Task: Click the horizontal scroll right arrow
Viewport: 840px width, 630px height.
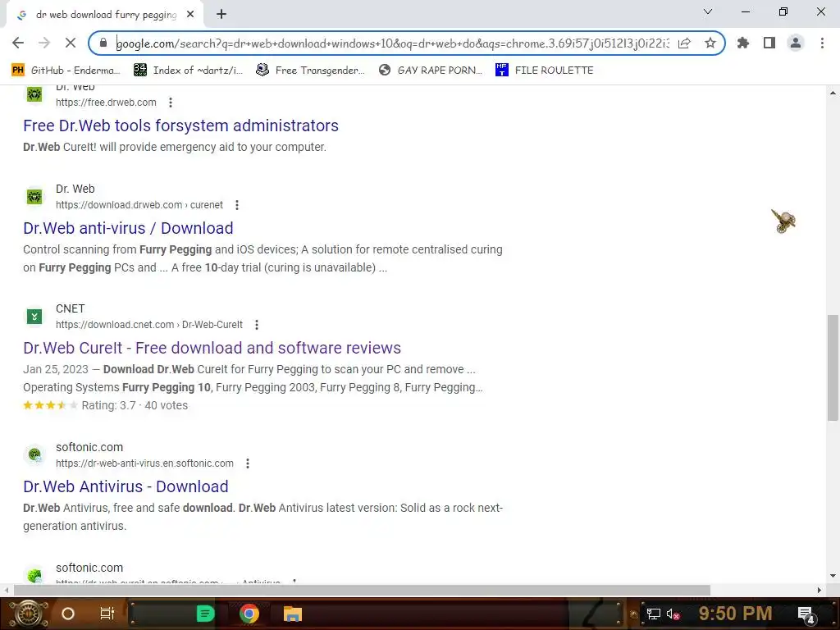Action: (819, 591)
